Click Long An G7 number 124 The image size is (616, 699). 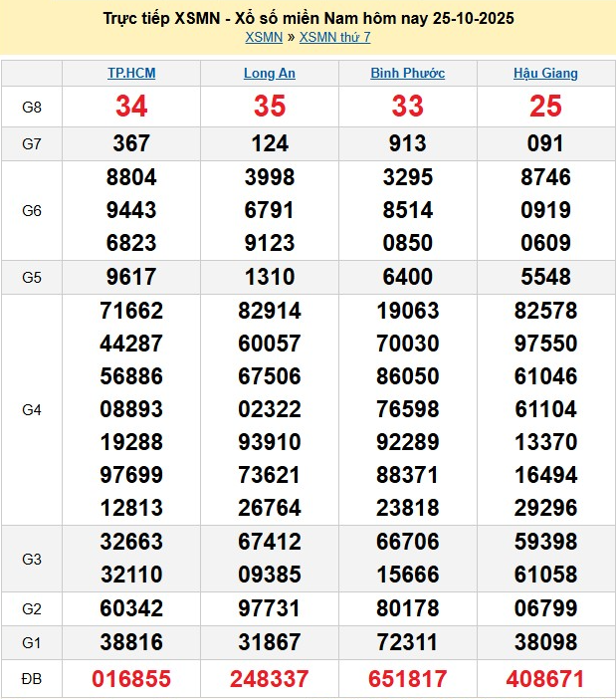point(270,143)
